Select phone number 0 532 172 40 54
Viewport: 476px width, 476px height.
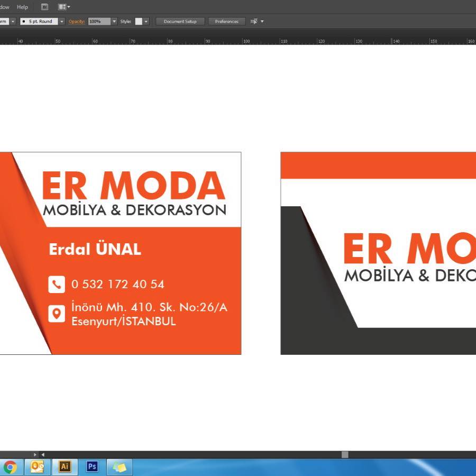click(x=118, y=284)
